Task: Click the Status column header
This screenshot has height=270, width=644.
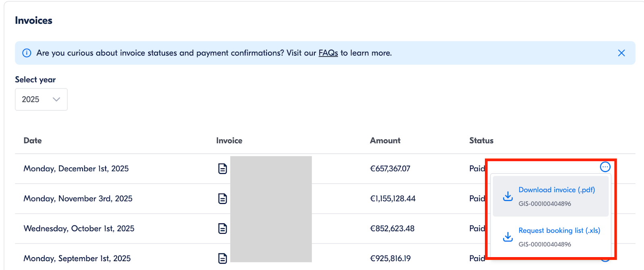Action: pyautogui.click(x=481, y=140)
